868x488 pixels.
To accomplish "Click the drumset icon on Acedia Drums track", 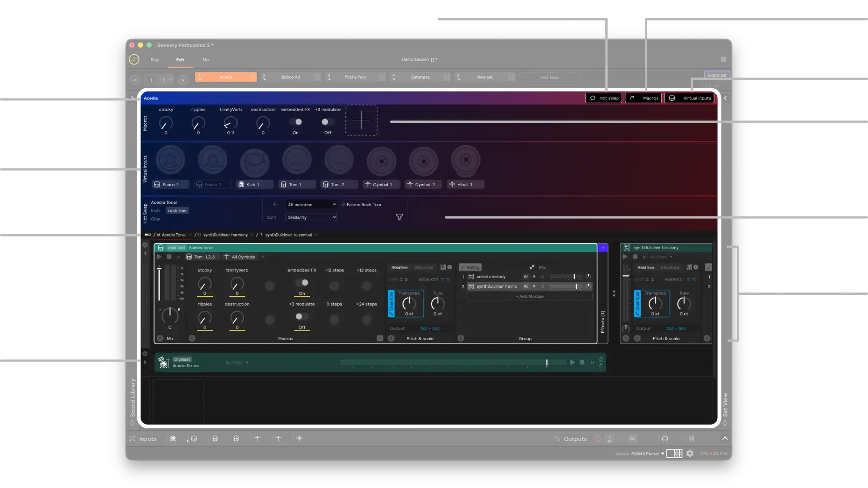I will click(164, 362).
